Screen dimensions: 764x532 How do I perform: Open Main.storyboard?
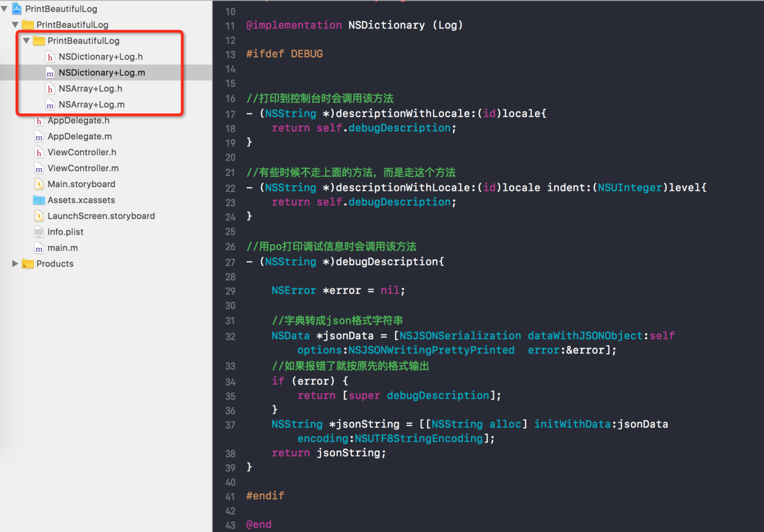pyautogui.click(x=81, y=184)
